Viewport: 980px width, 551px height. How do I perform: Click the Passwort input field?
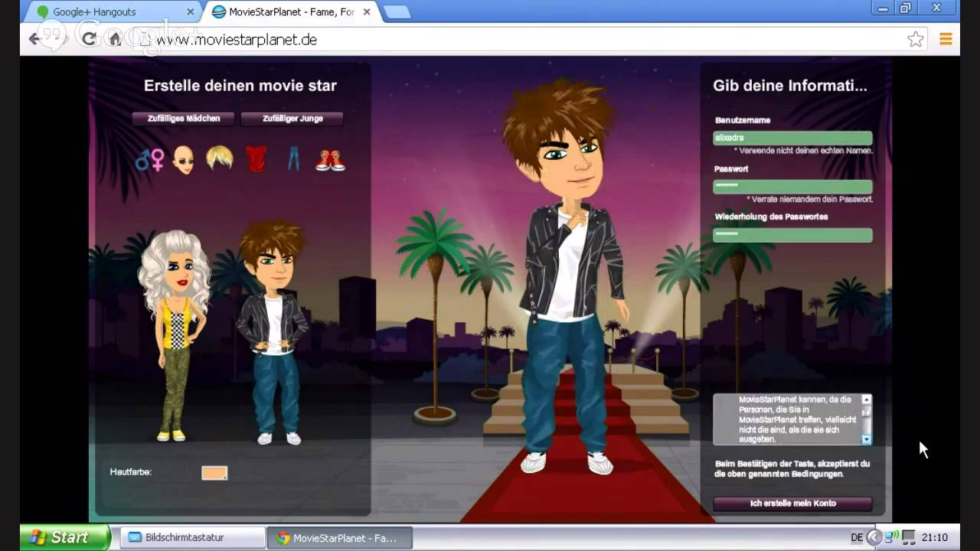tap(792, 187)
